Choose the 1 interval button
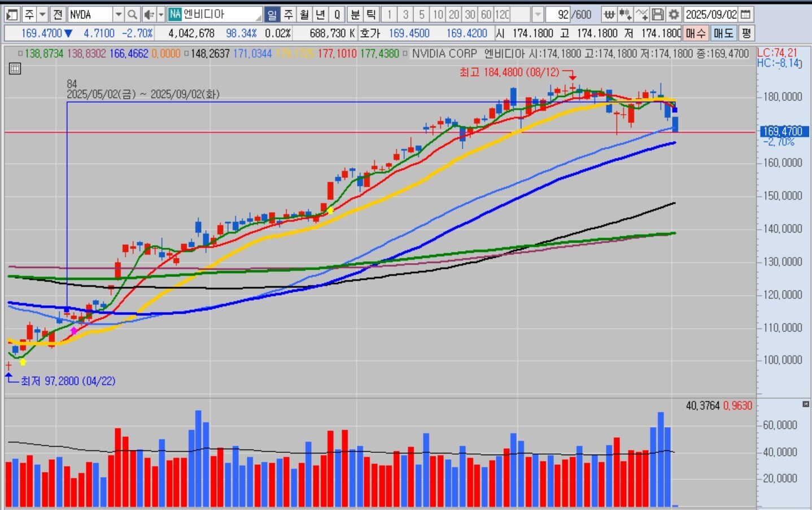Viewport: 812px width, 510px height. pyautogui.click(x=389, y=14)
